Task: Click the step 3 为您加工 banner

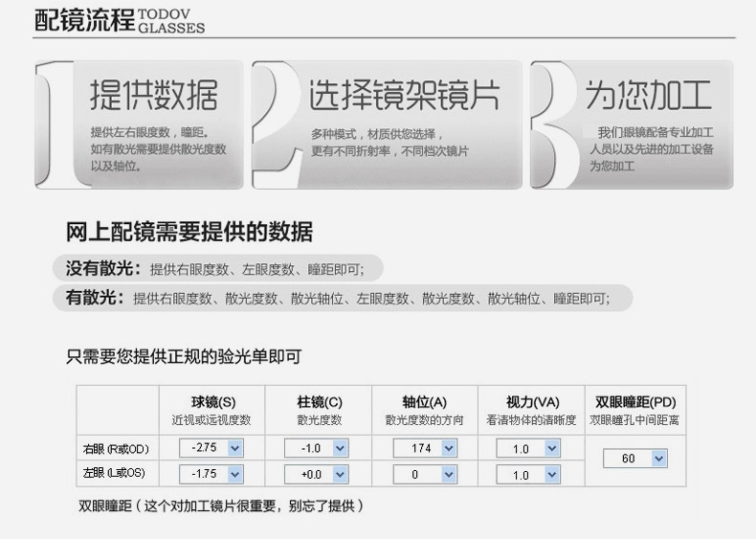Action: [x=632, y=124]
